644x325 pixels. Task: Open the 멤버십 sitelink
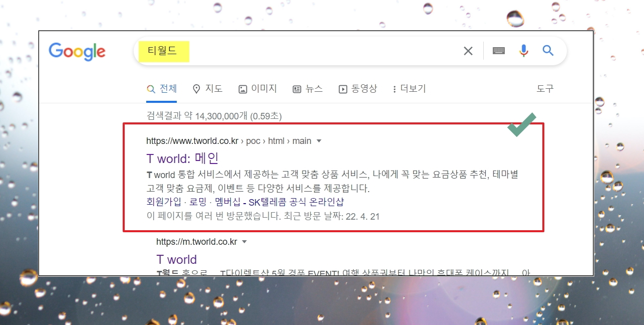coord(227,202)
